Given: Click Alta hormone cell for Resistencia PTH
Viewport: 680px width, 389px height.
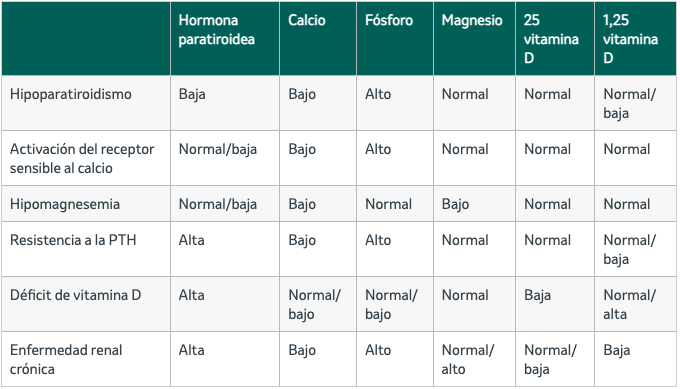Looking at the screenshot, I should 191,240.
